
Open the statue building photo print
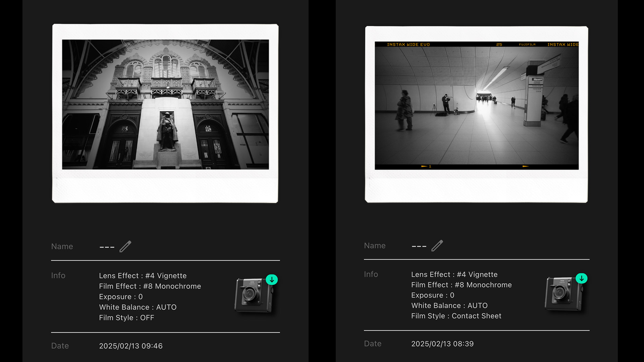(x=165, y=105)
